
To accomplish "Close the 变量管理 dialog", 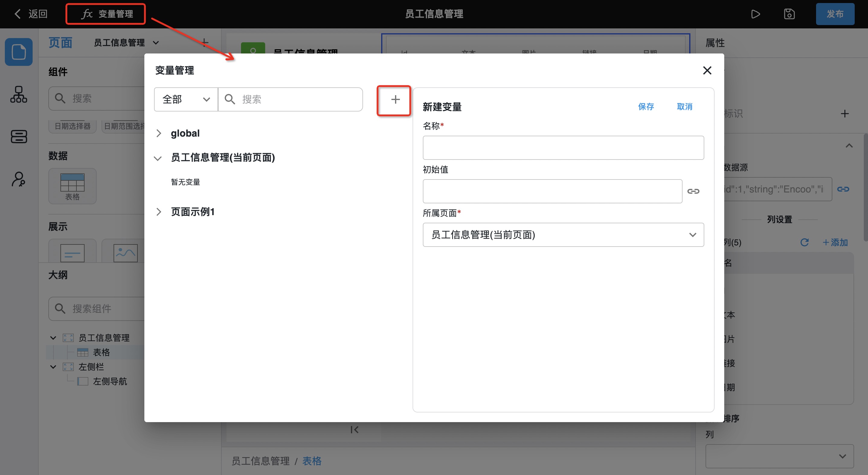I will pyautogui.click(x=707, y=70).
